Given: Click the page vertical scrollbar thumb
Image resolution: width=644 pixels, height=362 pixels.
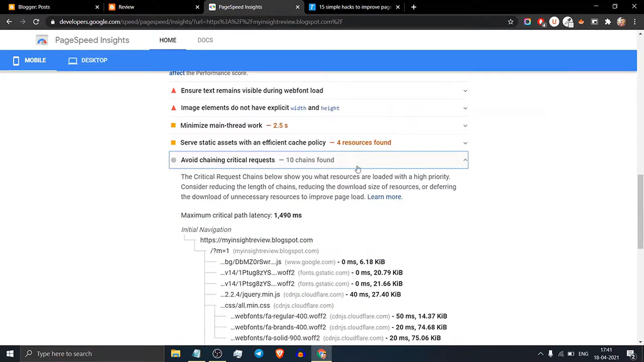Looking at the screenshot, I should 640,212.
